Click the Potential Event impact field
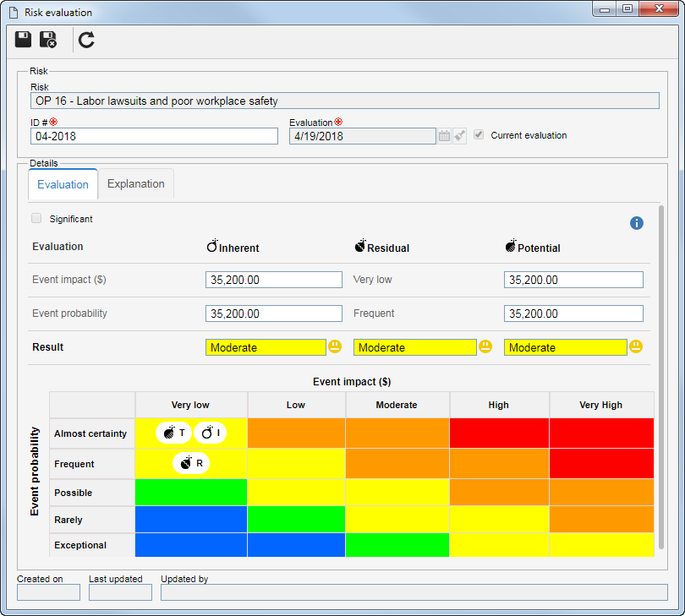685x616 pixels. 573,280
